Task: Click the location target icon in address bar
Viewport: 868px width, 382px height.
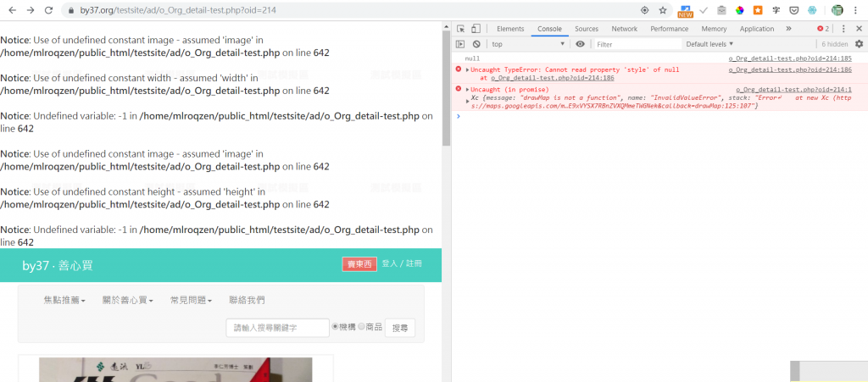Action: pos(644,10)
